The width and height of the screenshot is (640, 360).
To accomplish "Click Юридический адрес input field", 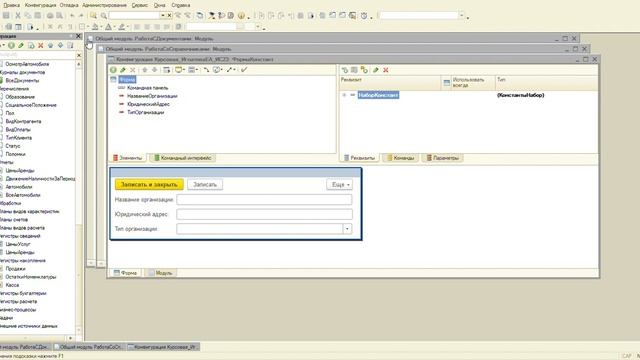I will click(x=264, y=214).
